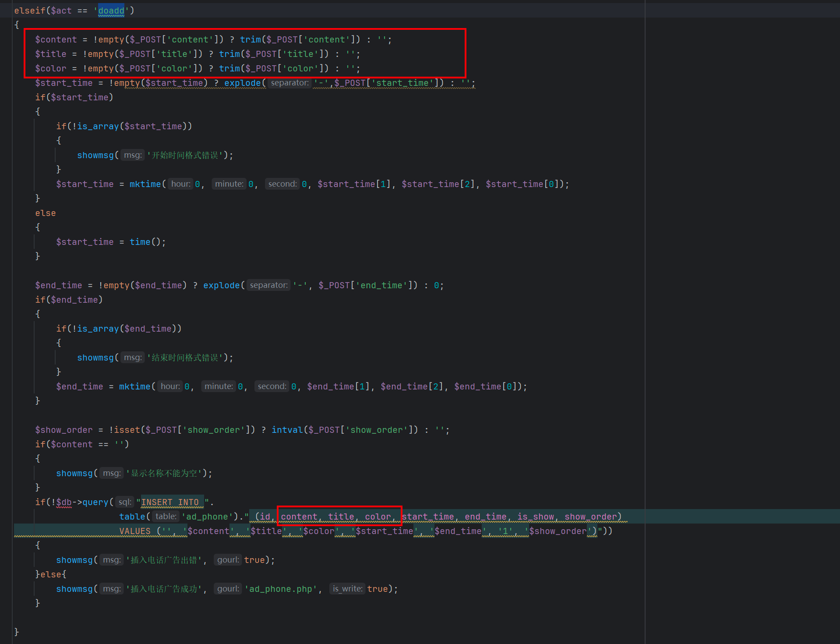Image resolution: width=840 pixels, height=644 pixels.
Task: Click the 'sql:' hint in the query call
Action: click(x=125, y=502)
